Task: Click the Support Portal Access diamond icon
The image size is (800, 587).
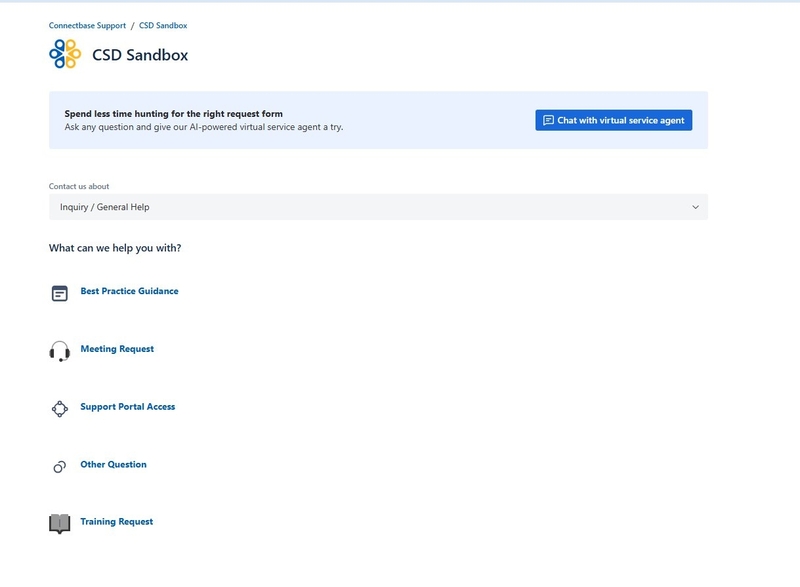Action: [60, 409]
